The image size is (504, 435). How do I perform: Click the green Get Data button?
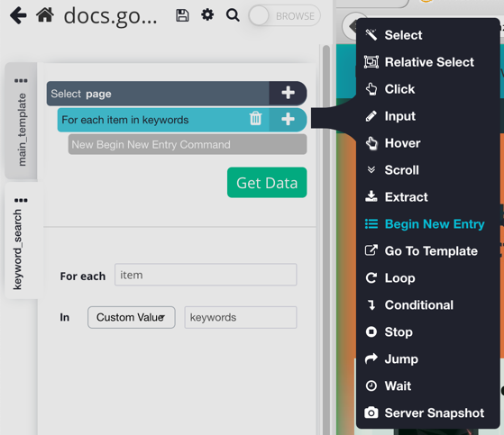click(267, 182)
